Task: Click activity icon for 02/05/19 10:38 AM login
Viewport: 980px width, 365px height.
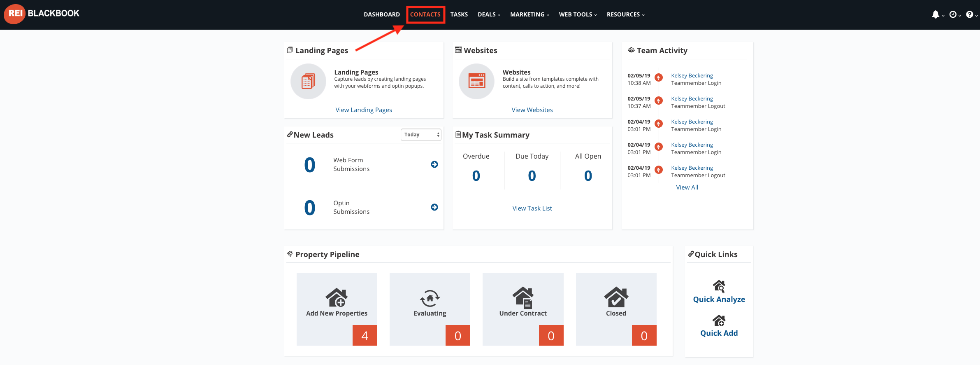Action: [659, 77]
